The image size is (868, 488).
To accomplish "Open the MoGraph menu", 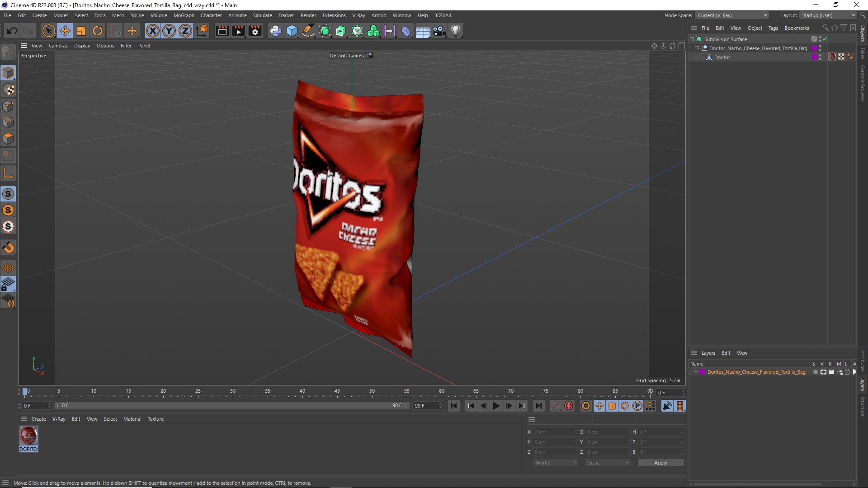I will (184, 15).
